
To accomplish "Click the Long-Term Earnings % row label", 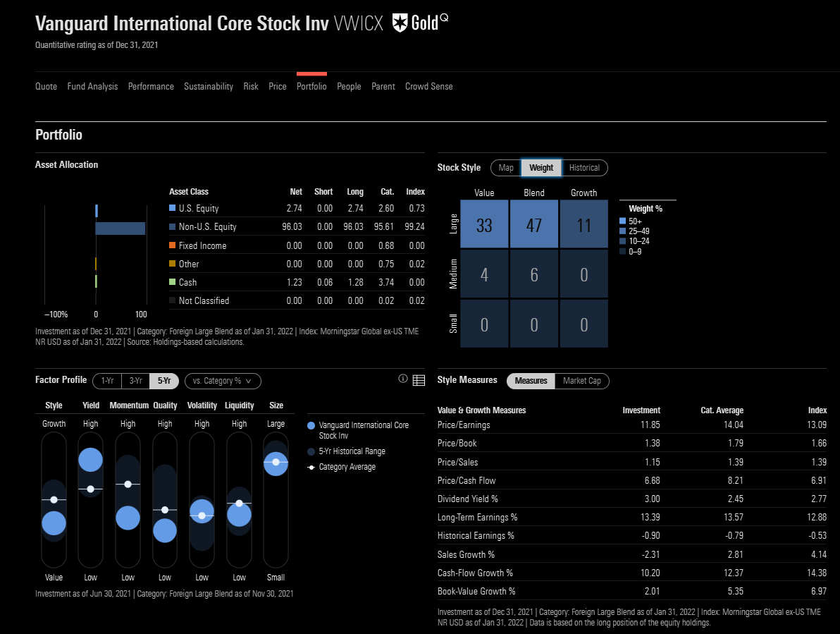I will pos(477,517).
